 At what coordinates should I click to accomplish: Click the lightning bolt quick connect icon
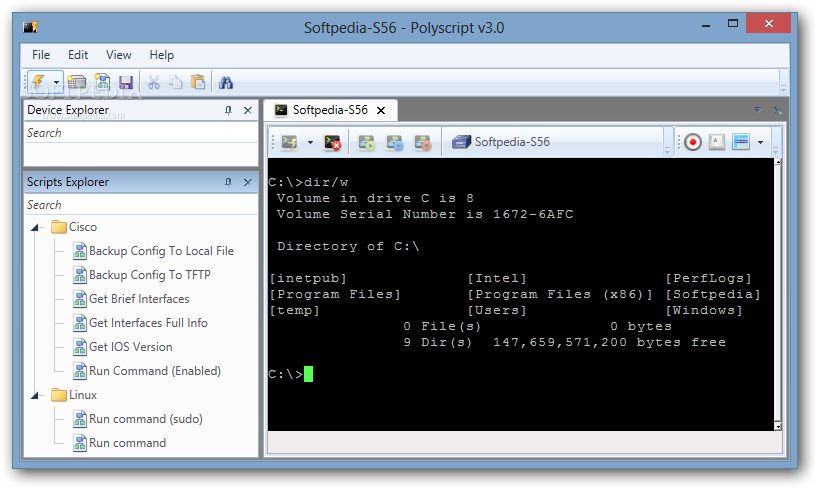point(39,82)
